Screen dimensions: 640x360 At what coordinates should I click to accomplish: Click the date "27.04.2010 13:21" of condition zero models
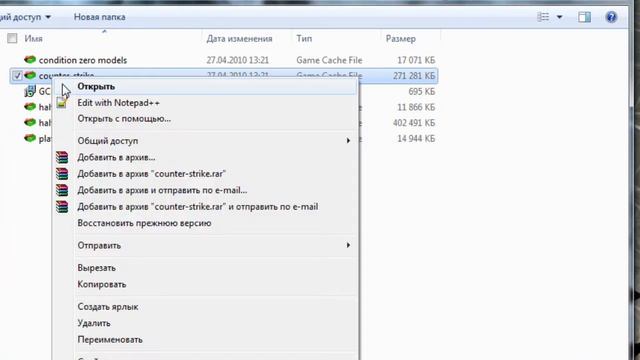[238, 60]
